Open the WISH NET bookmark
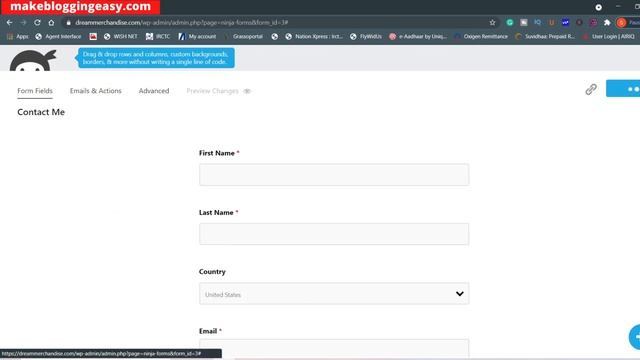Image resolution: width=640 pixels, height=360 pixels. point(121,36)
